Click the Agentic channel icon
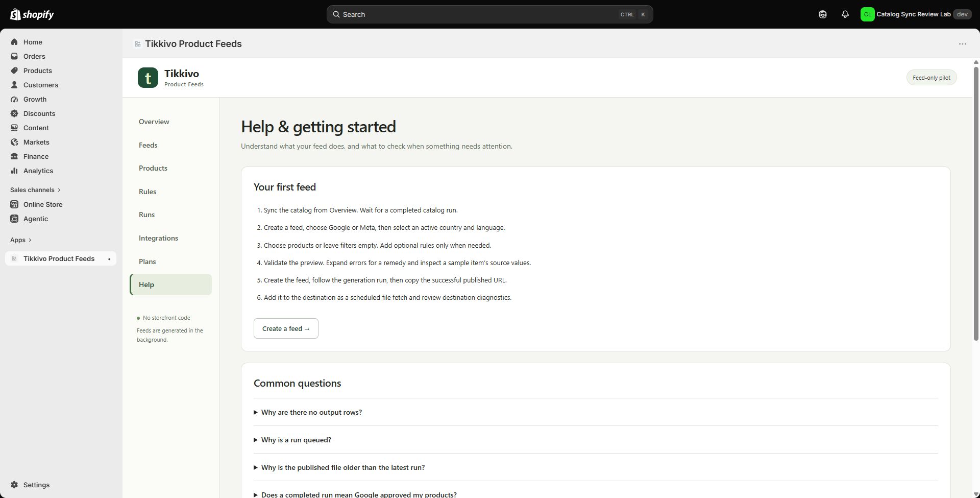The image size is (980, 498). click(14, 219)
